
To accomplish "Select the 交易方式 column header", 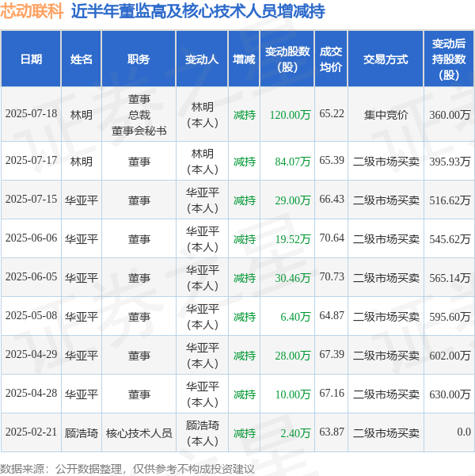I will click(386, 59).
